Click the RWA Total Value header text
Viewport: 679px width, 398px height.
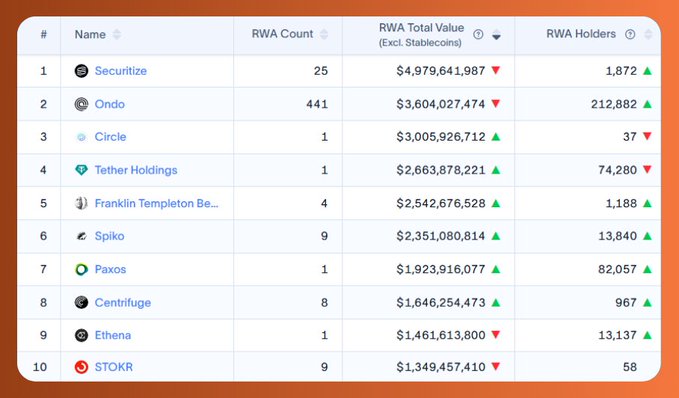point(421,28)
